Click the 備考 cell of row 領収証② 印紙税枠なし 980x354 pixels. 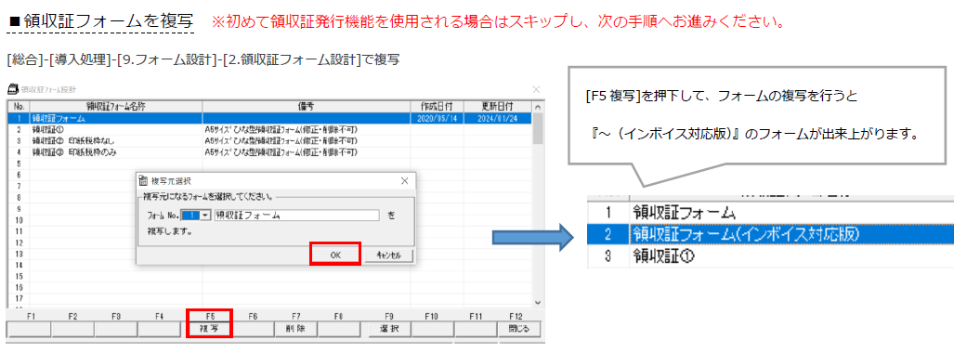click(307, 140)
